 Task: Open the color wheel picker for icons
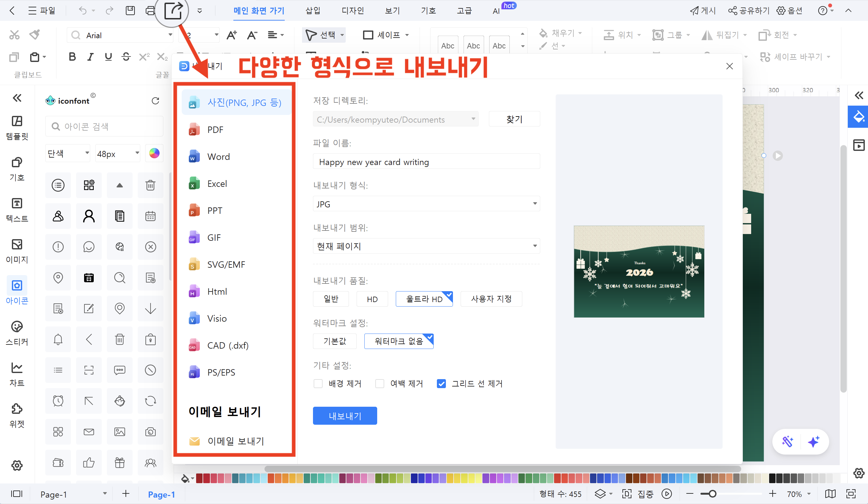(154, 153)
